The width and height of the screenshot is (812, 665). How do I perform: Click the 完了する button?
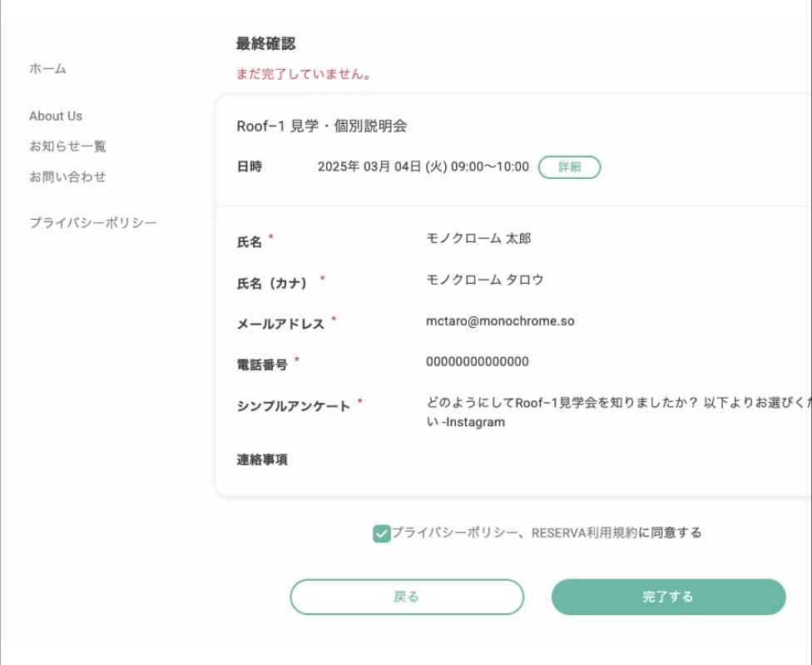668,597
